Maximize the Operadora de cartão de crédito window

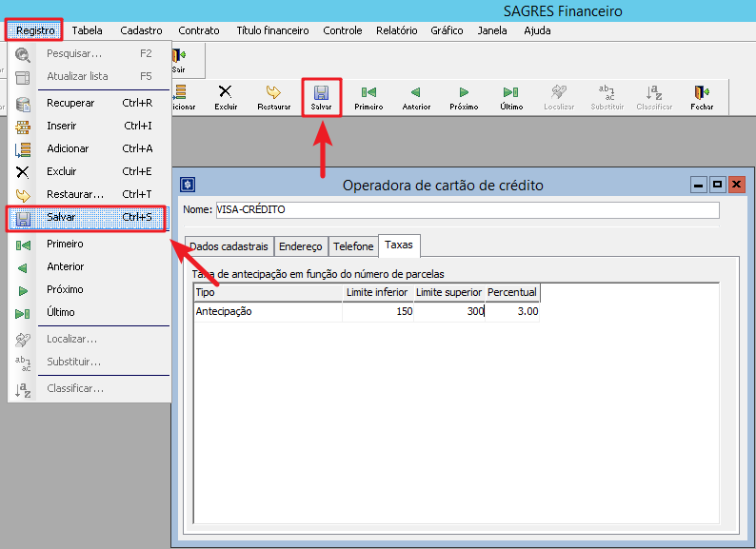tap(717, 185)
